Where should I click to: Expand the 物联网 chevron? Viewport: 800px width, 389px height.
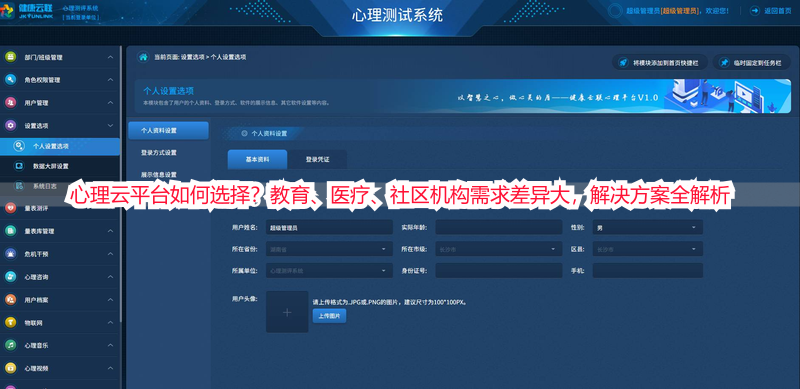click(110, 323)
